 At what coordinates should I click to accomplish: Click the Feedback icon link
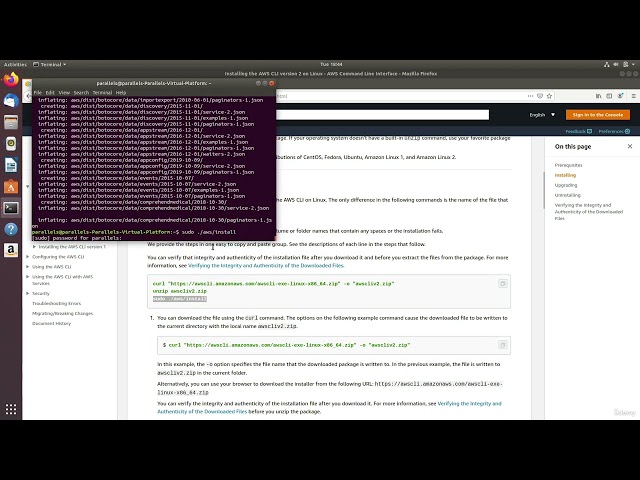click(578, 131)
